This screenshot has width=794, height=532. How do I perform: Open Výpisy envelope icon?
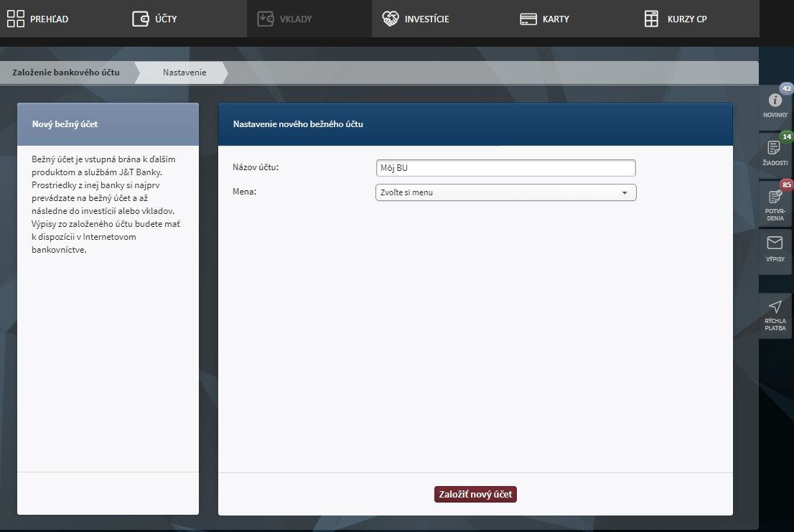click(775, 243)
